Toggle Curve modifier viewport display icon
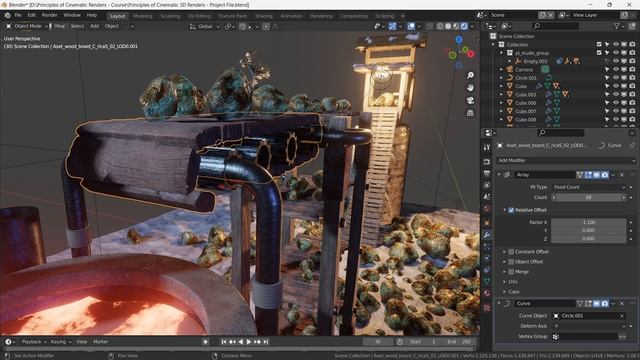640x360 pixels. pos(596,304)
